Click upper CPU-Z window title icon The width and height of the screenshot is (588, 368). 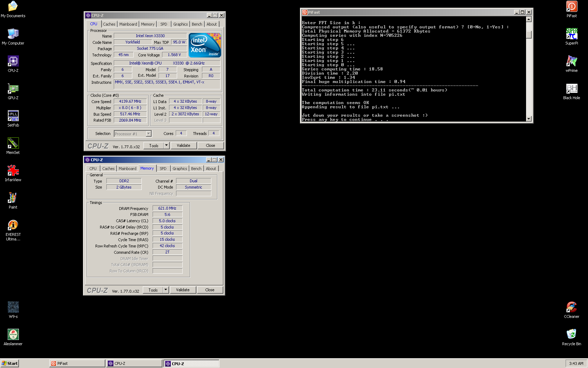(x=88, y=15)
